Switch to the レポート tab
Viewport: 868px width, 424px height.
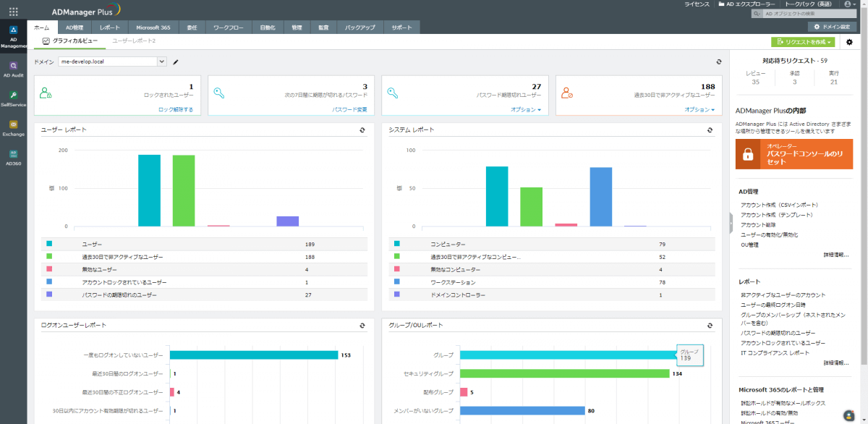pos(110,27)
